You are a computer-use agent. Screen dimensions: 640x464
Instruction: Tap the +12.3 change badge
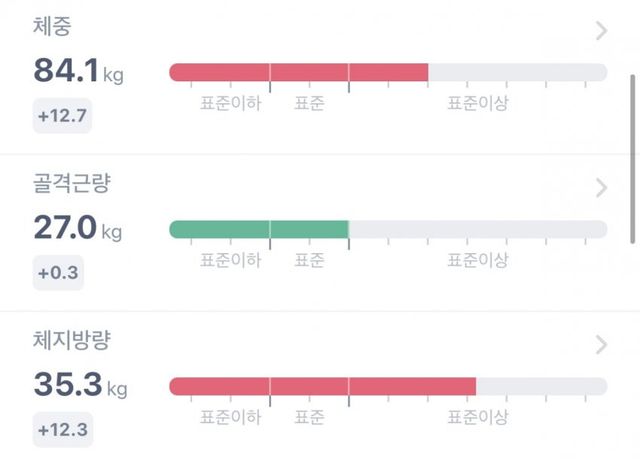[62, 431]
